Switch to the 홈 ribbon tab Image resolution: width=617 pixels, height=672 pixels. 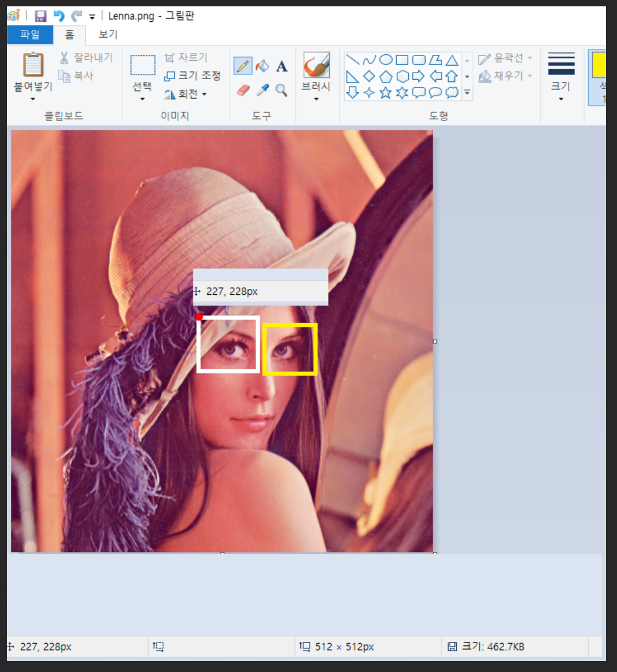69,35
